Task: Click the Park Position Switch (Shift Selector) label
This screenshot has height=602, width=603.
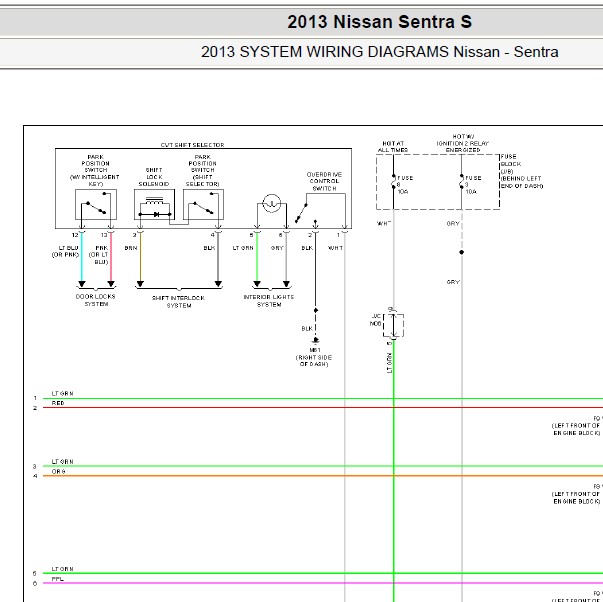Action: coord(202,170)
